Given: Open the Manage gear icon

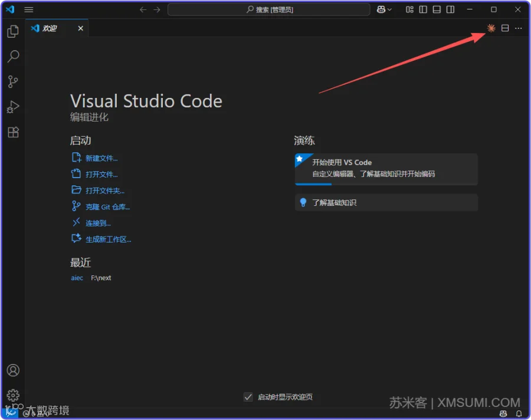Looking at the screenshot, I should [x=13, y=395].
